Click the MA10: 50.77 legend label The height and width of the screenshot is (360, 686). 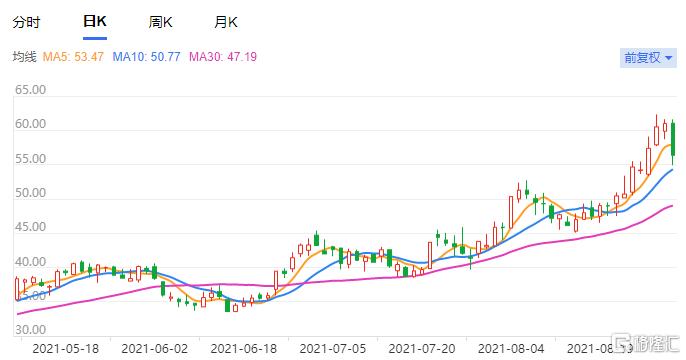(146, 57)
